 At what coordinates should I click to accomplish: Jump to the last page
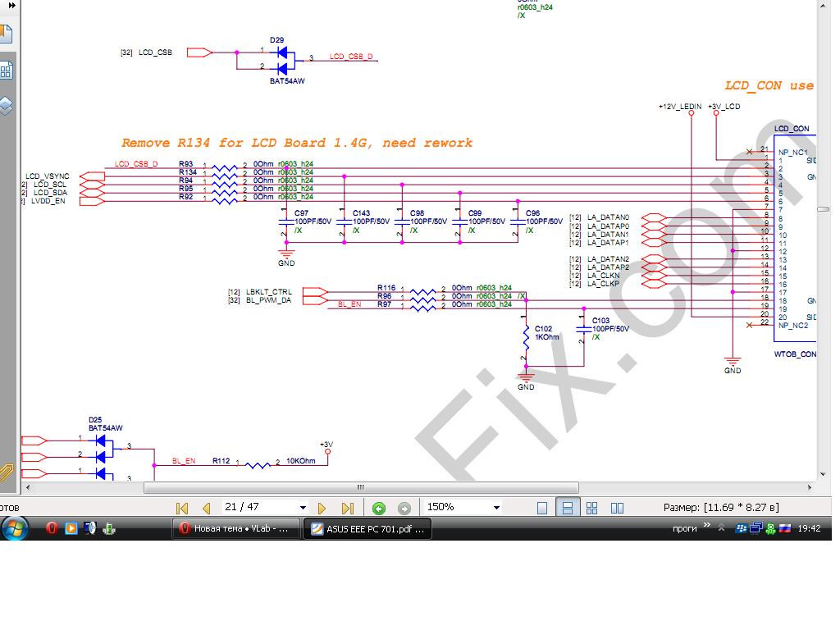[347, 508]
